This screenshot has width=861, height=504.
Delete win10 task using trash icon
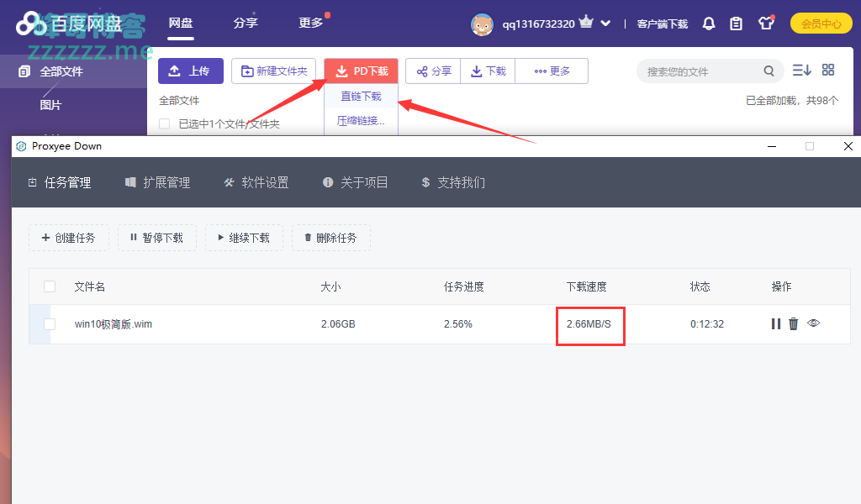(x=793, y=323)
